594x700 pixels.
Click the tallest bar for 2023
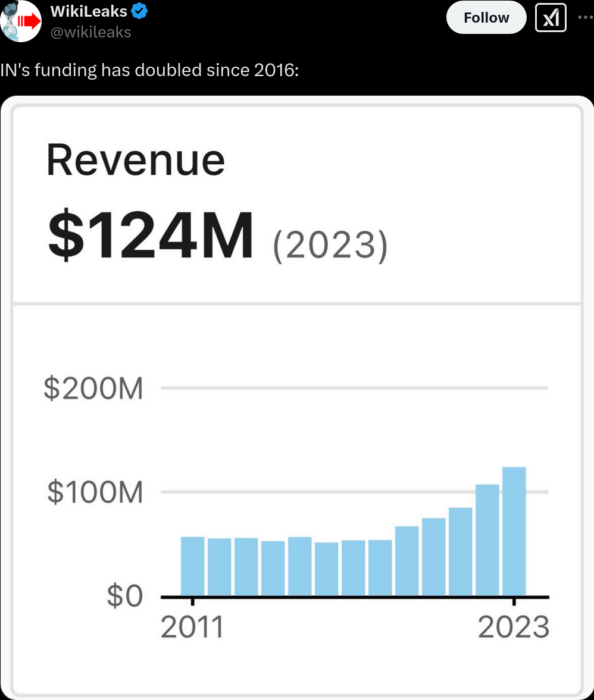tap(514, 531)
